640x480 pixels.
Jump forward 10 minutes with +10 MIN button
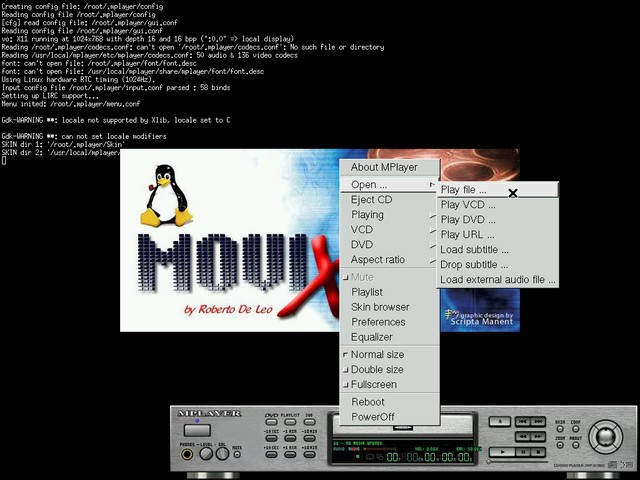point(310,454)
